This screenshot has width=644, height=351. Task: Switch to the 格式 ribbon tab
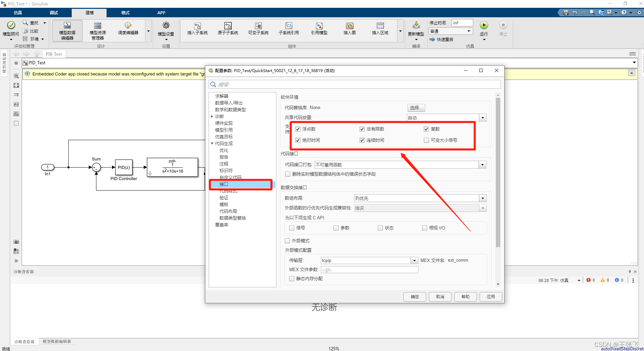[125, 13]
